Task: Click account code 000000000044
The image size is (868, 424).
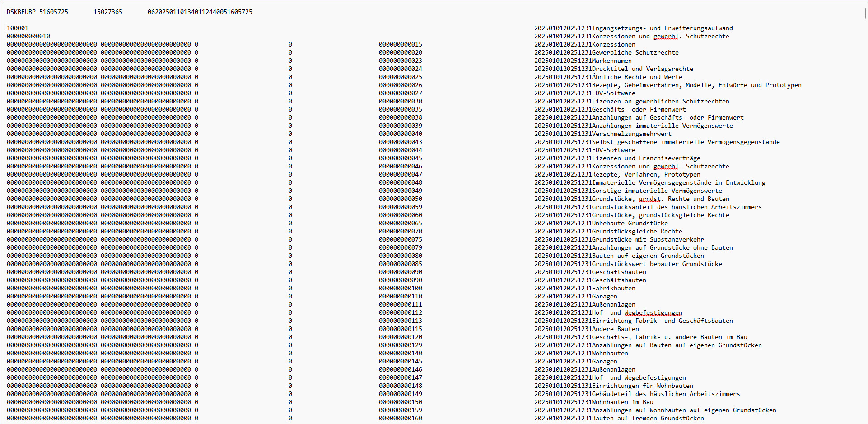Action: 401,150
